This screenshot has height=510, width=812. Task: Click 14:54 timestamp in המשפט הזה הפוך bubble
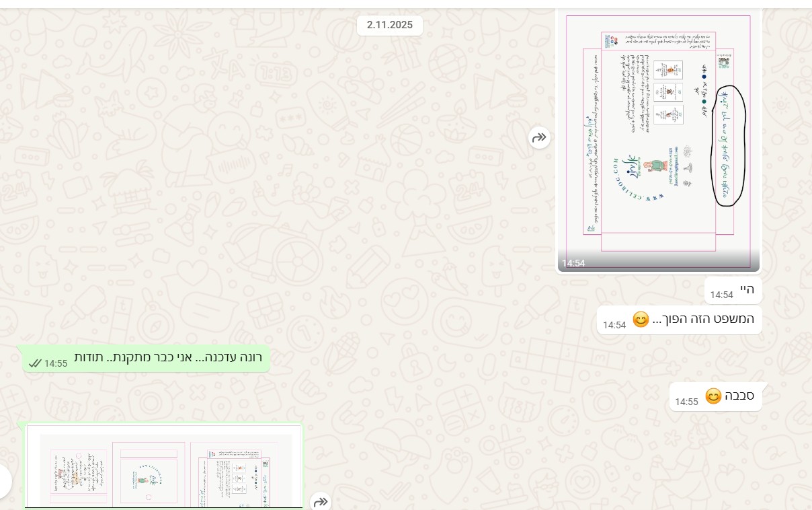[614, 325]
